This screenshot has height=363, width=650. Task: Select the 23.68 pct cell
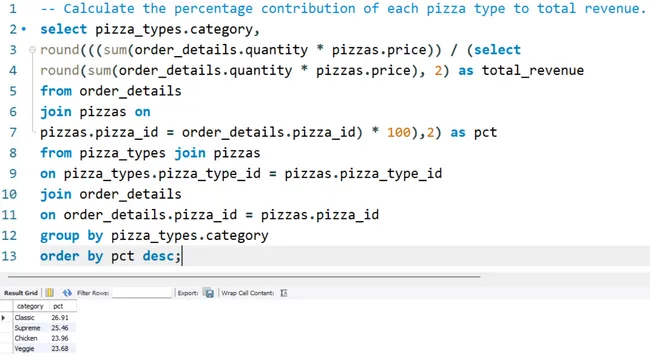tap(62, 348)
